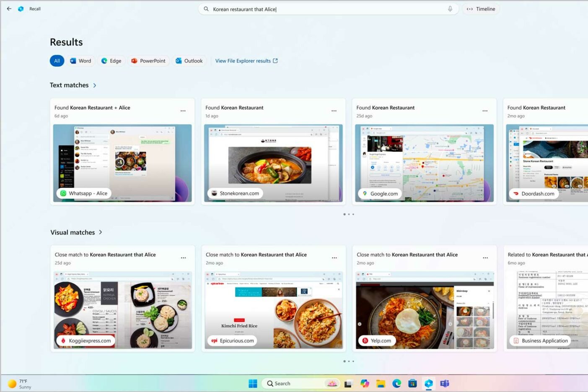Open the Timeline view
The image size is (588, 392).
tap(481, 9)
